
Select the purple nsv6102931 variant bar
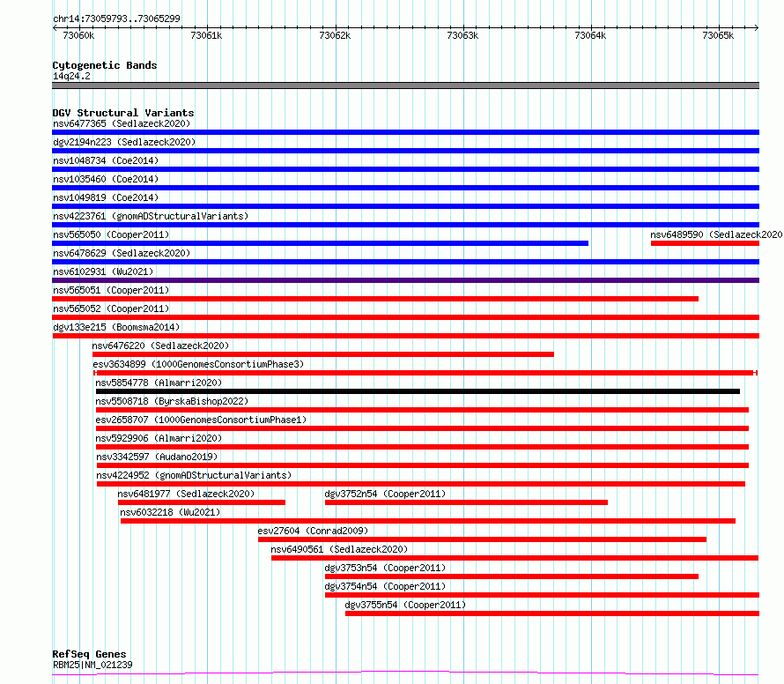(405, 280)
